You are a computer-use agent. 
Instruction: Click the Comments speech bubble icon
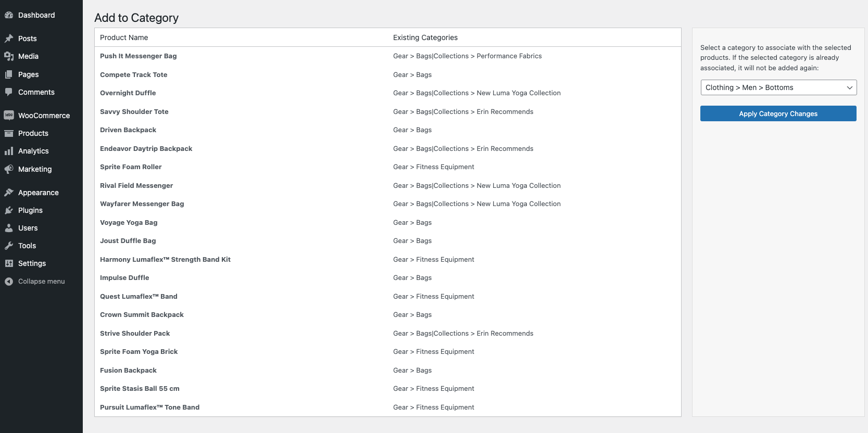tap(9, 92)
